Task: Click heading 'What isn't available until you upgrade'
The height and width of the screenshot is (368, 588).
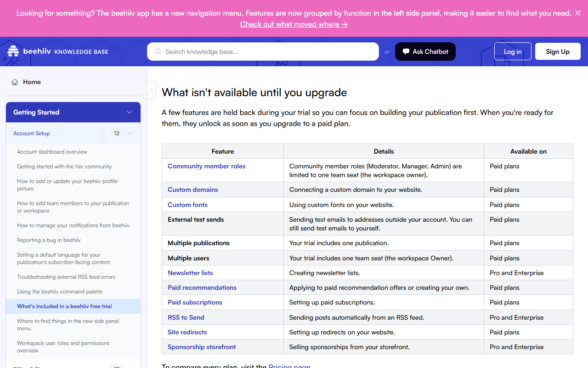Action: (x=254, y=92)
